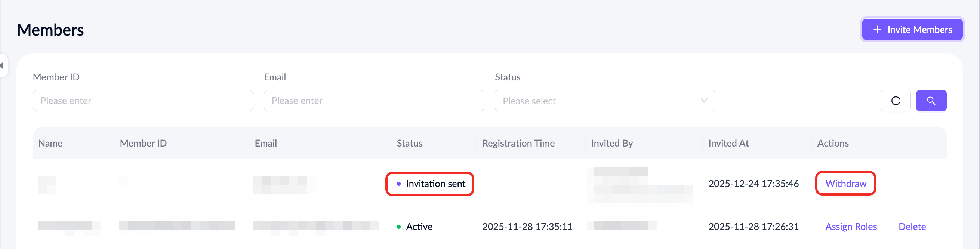This screenshot has height=249, width=980.
Task: Click Assign Roles for the active member
Action: pos(851,227)
